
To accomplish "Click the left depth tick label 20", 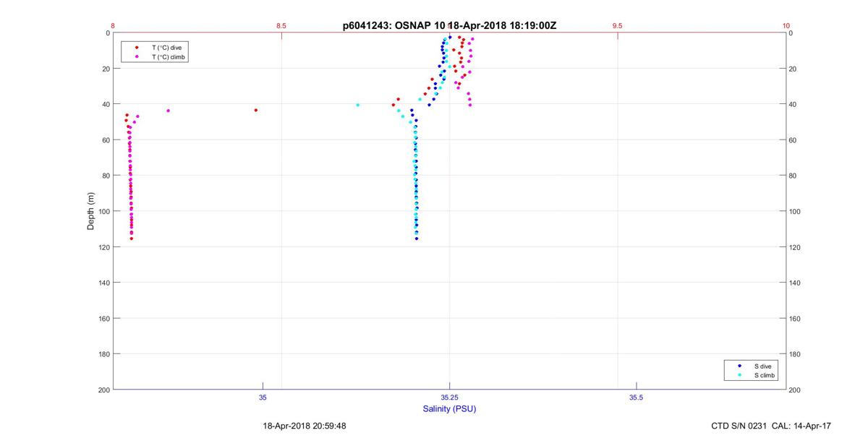I will coord(106,69).
